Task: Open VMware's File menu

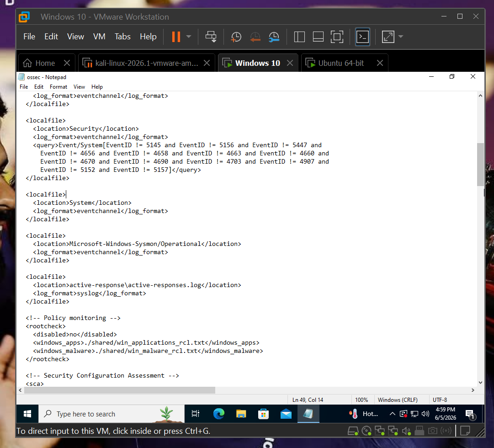Action: [x=29, y=37]
